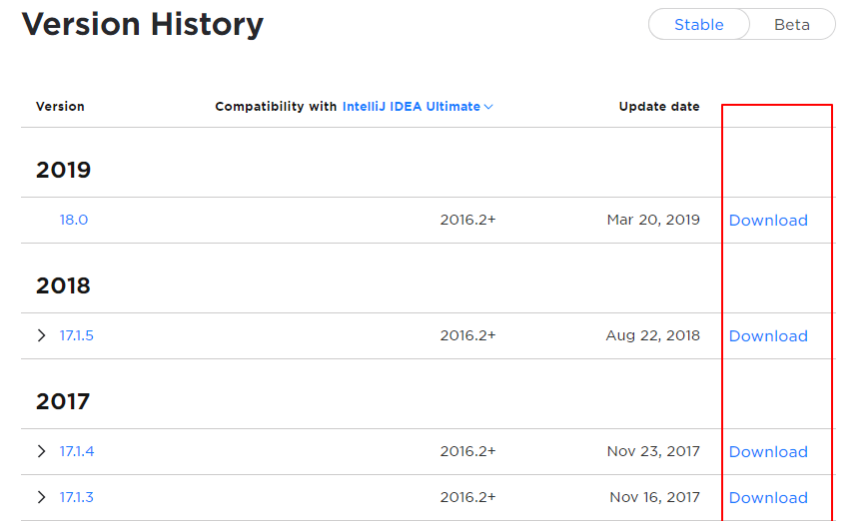The image size is (846, 521).
Task: Open the 18.0 version link
Action: (74, 220)
